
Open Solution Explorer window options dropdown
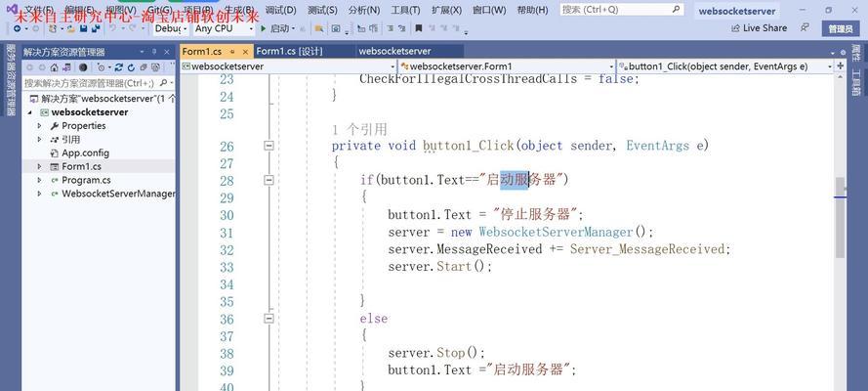point(142,52)
